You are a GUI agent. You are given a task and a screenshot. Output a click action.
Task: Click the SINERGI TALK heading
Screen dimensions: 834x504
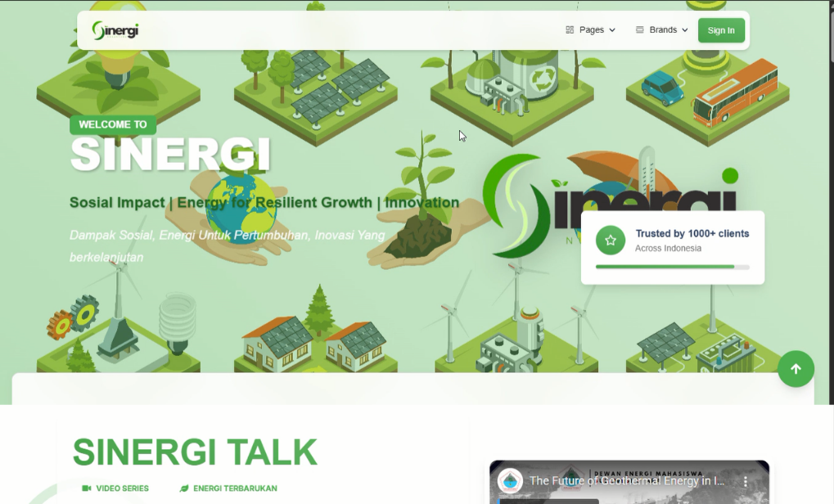click(195, 452)
